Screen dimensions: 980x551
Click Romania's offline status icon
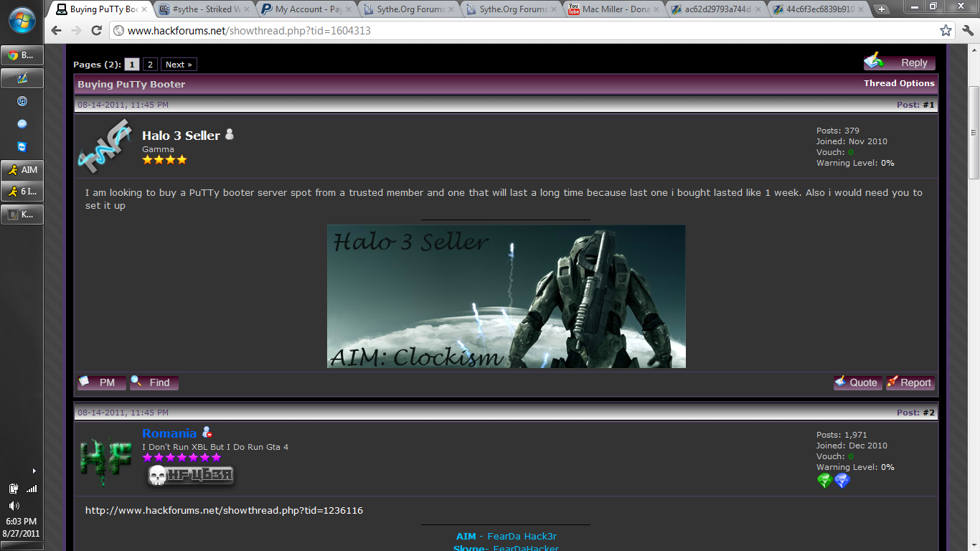[x=207, y=432]
